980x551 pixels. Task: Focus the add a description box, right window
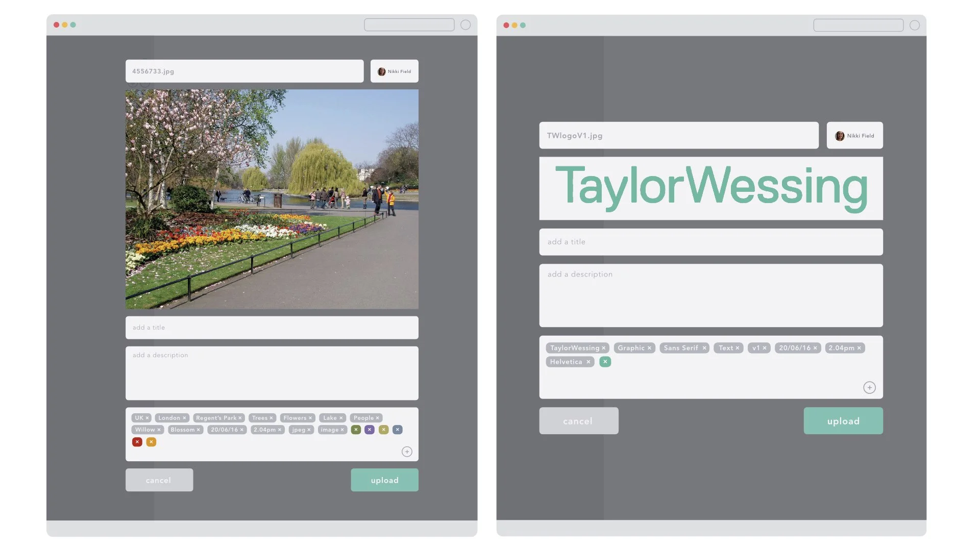click(711, 295)
